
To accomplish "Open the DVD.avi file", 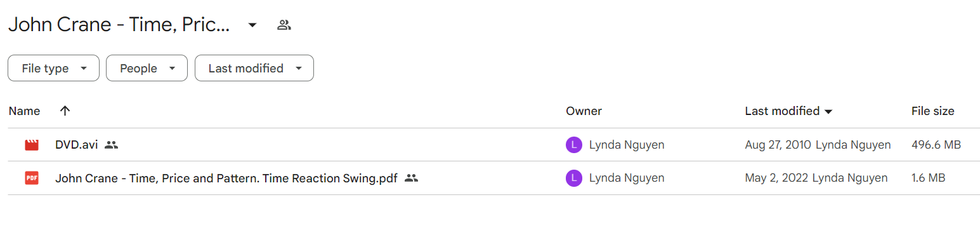I will [x=76, y=145].
